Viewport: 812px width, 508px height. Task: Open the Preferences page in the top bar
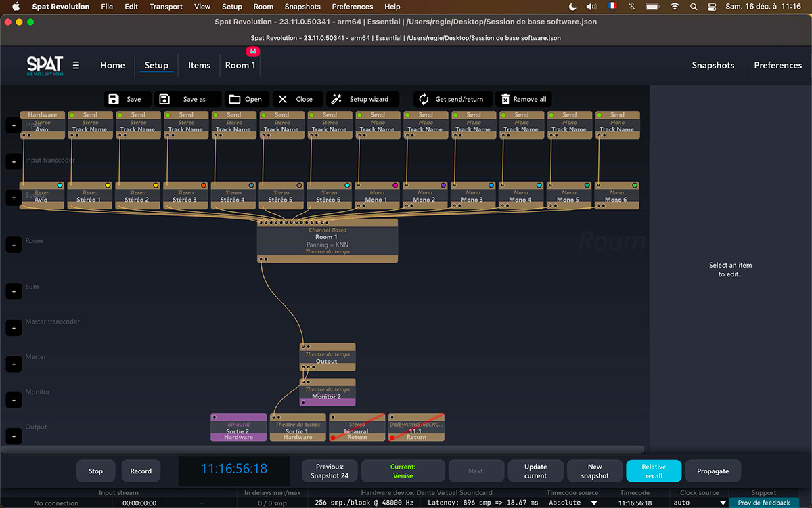pyautogui.click(x=777, y=65)
